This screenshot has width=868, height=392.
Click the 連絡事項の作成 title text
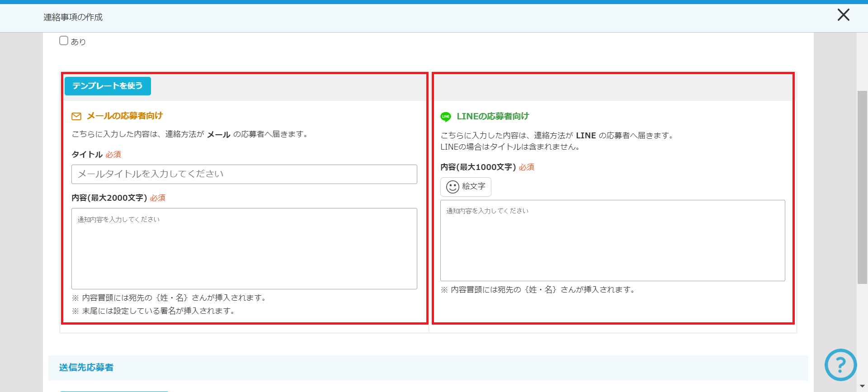[x=73, y=17]
